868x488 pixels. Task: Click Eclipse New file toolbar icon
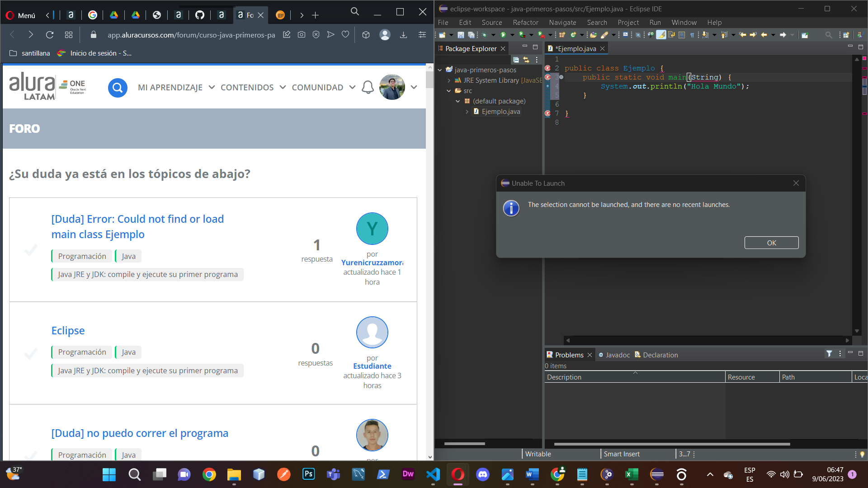[x=442, y=35]
